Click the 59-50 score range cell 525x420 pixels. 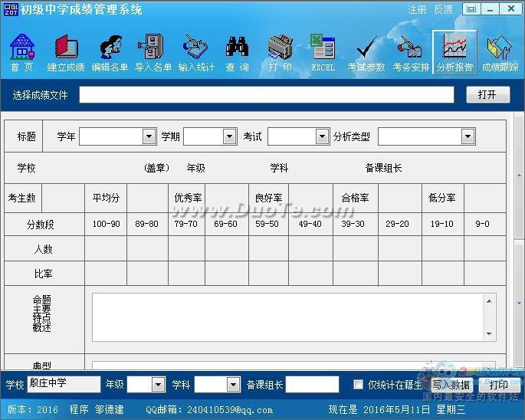click(x=267, y=224)
